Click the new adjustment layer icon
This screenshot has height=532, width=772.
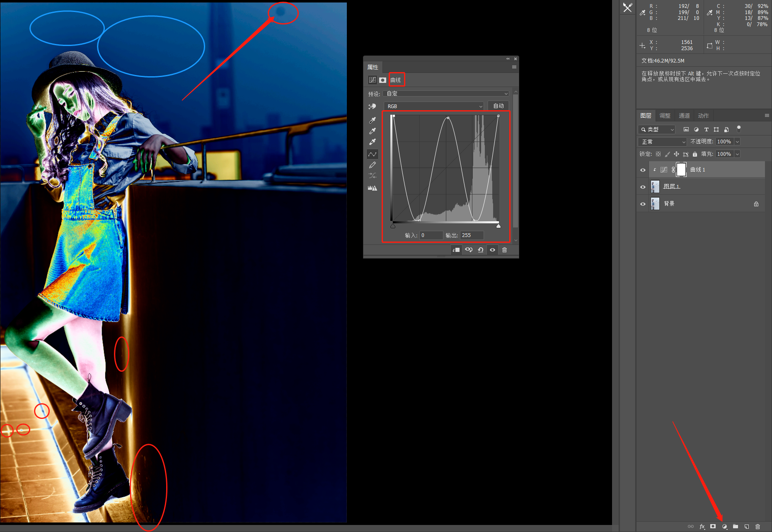(x=724, y=527)
